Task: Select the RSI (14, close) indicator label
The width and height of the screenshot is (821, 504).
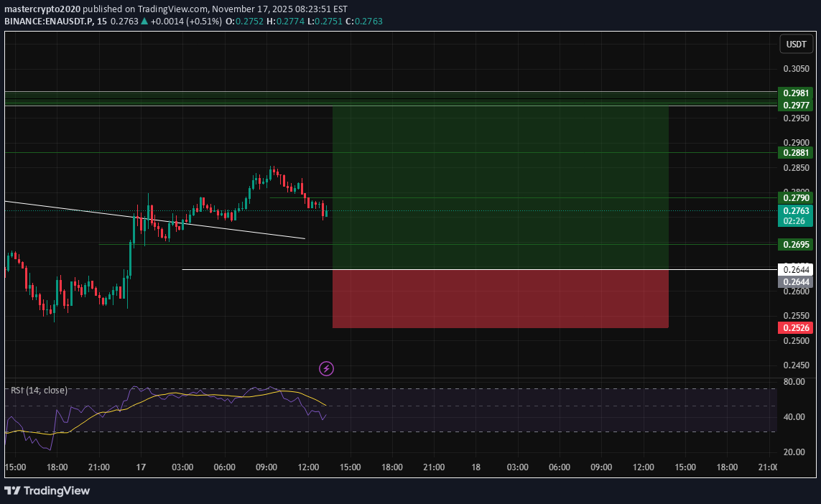Action: [37, 390]
